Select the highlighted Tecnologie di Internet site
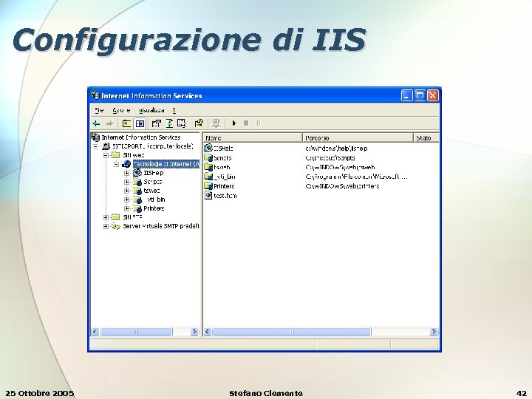The image size is (532, 399). 166,164
